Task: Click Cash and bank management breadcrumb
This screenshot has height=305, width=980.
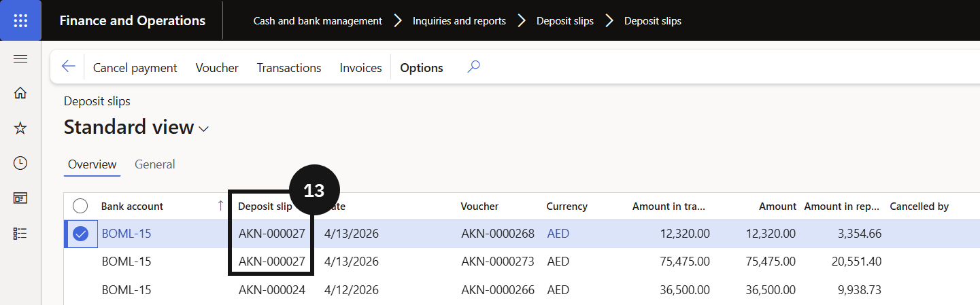Action: (318, 21)
